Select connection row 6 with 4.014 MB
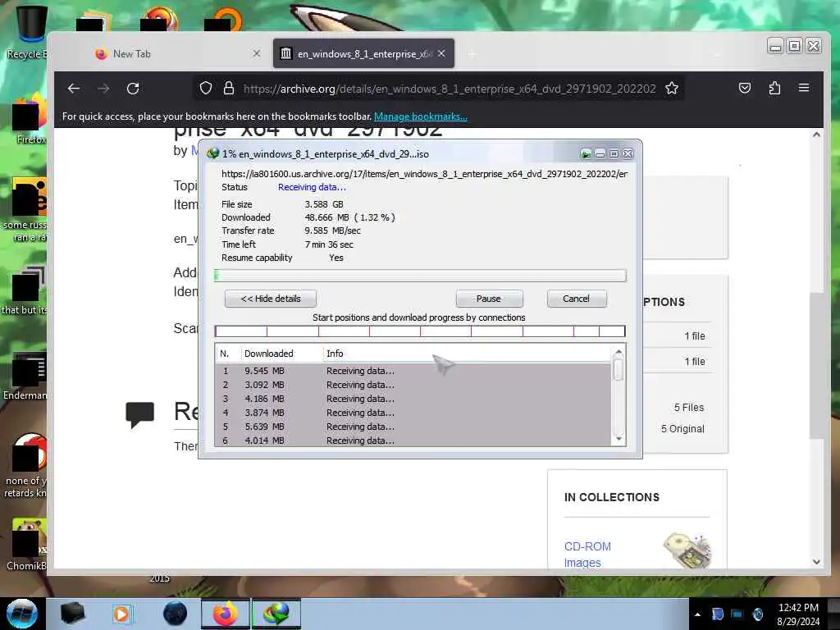 tap(413, 441)
